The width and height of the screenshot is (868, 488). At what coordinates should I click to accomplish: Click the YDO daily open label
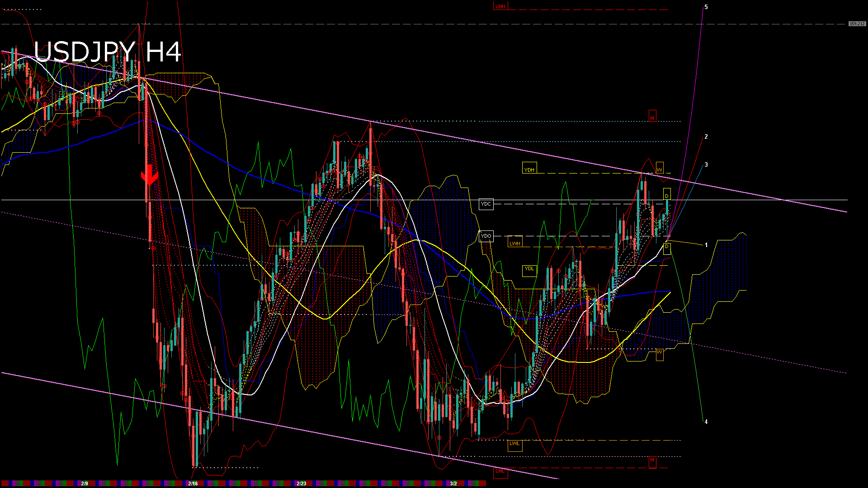pyautogui.click(x=486, y=235)
